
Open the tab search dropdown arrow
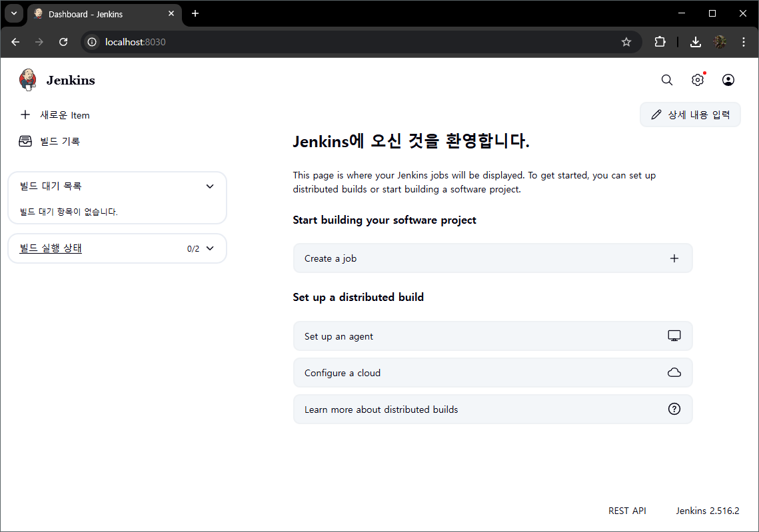tap(14, 13)
